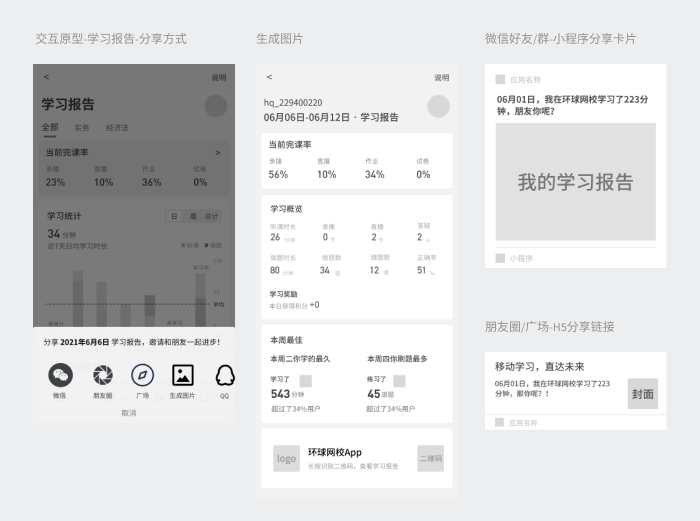Switch to the 经济法 tab
The width and height of the screenshot is (700, 521).
point(117,128)
